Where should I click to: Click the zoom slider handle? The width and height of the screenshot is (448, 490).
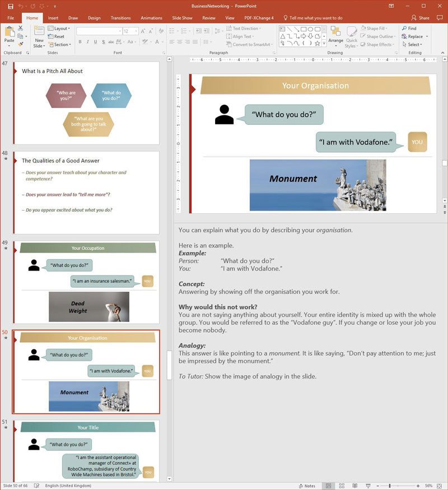point(390,486)
